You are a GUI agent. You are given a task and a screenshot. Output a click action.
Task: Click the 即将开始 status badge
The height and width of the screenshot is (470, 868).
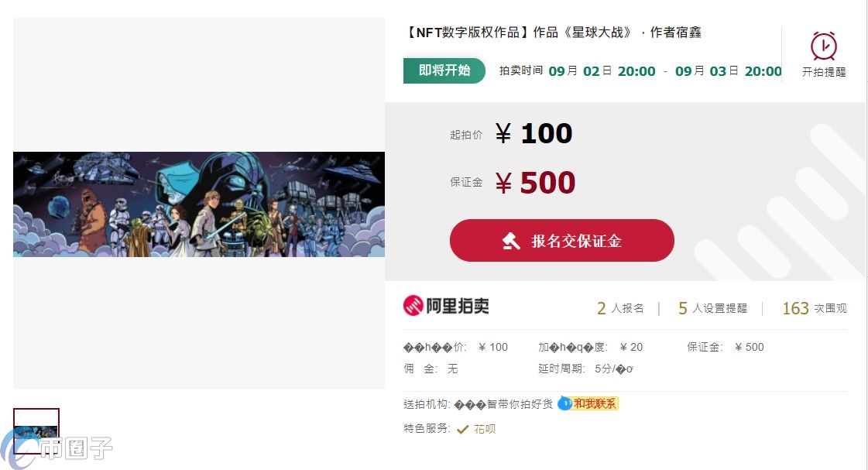(444, 71)
